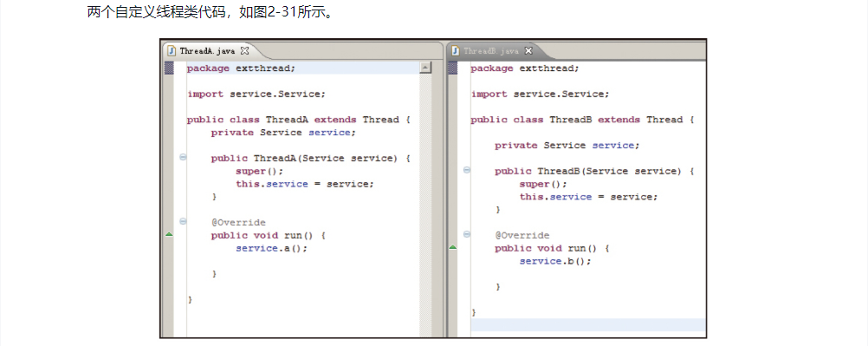This screenshot has width=868, height=346.
Task: Click "public void run()" in ThreadB.java
Action: (x=553, y=248)
